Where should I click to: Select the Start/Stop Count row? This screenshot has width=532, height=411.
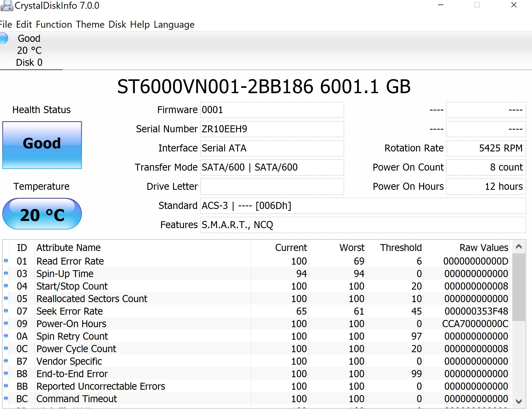click(x=256, y=286)
